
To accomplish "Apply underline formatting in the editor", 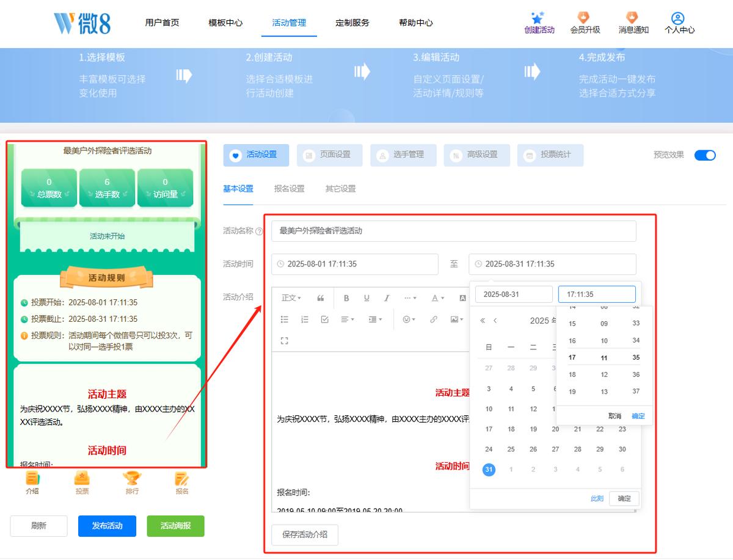I will pyautogui.click(x=366, y=298).
